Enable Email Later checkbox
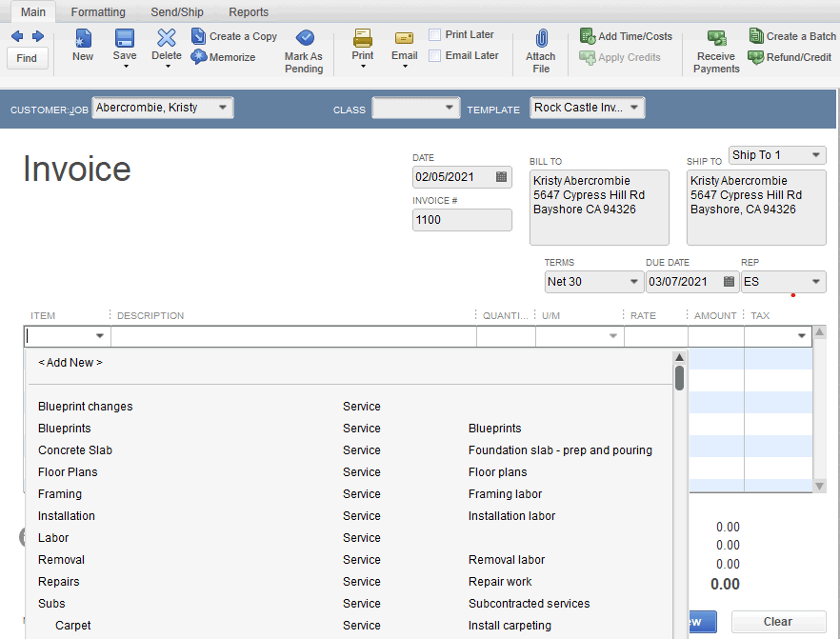 (435, 55)
